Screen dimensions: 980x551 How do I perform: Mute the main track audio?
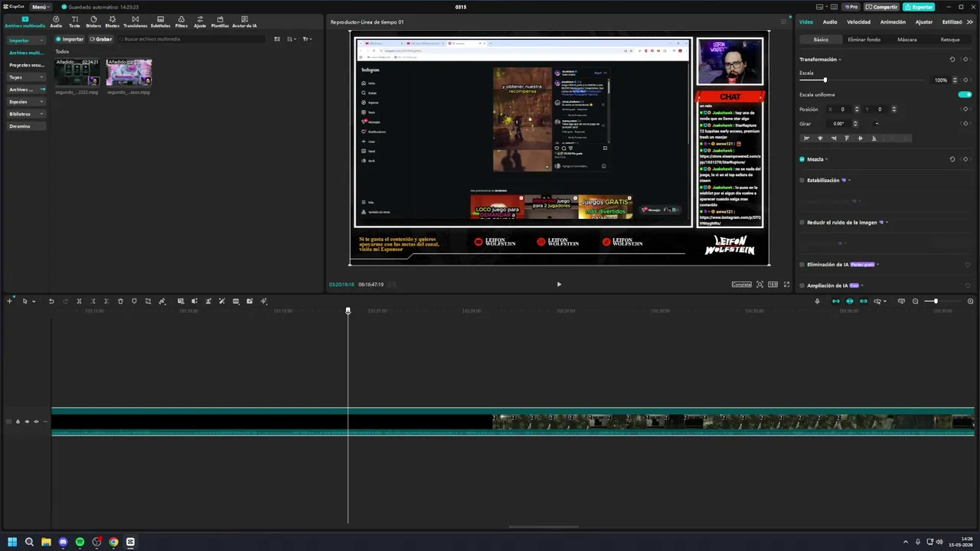(x=36, y=422)
